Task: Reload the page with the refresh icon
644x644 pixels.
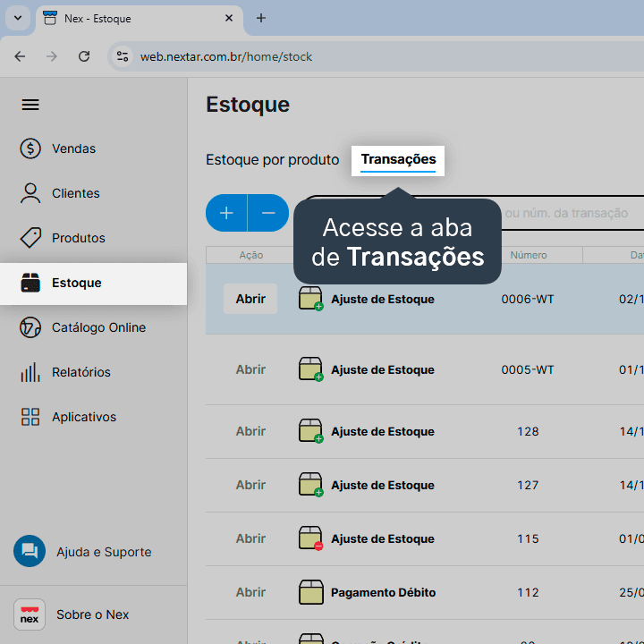Action: (84, 56)
